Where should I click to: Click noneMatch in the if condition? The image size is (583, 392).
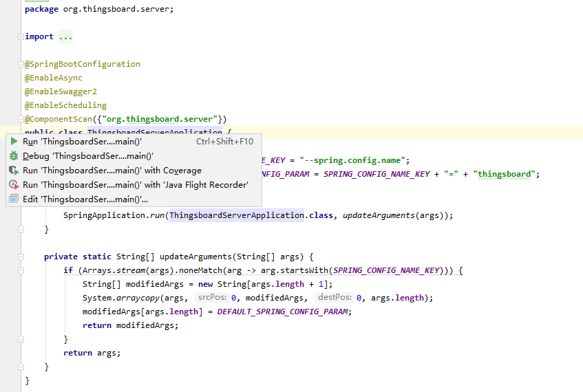[201, 270]
